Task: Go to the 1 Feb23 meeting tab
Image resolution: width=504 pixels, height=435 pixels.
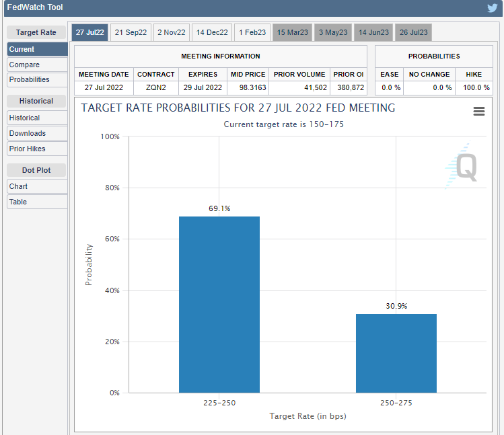Action: click(x=252, y=32)
